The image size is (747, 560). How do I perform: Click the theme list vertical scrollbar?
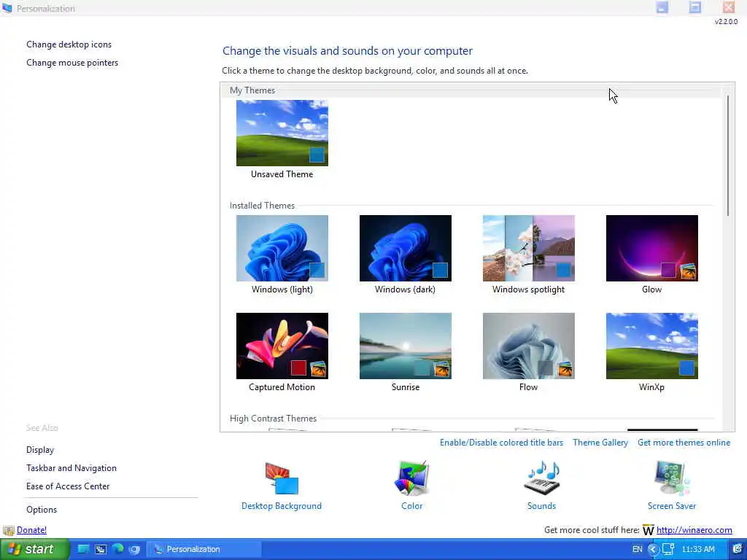(728, 155)
